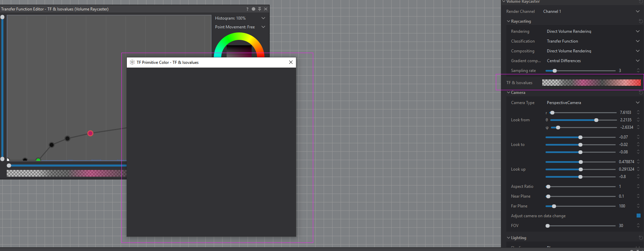Toggle Adjust camera on data change checkbox
Image resolution: width=644 pixels, height=251 pixels.
tap(639, 216)
